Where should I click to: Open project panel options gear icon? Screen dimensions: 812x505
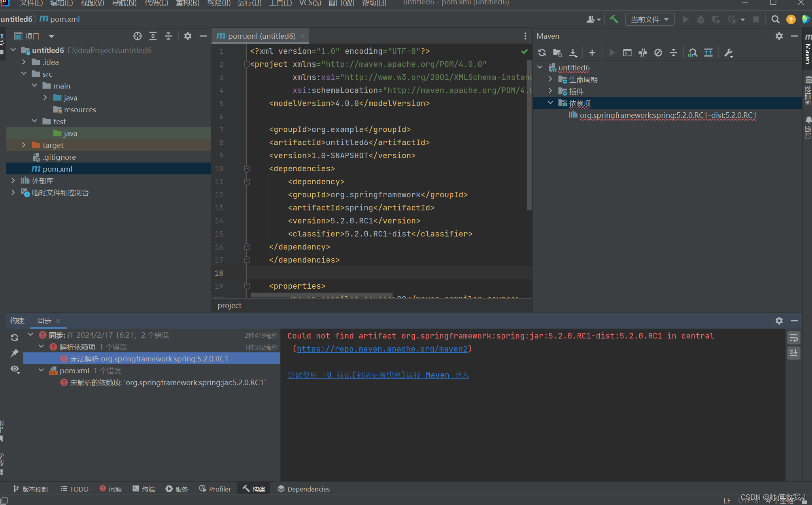[x=188, y=36]
